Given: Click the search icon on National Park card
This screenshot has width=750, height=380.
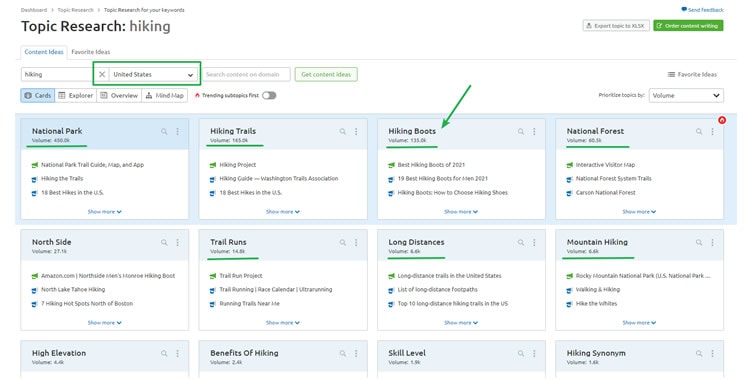Looking at the screenshot, I should (x=164, y=131).
